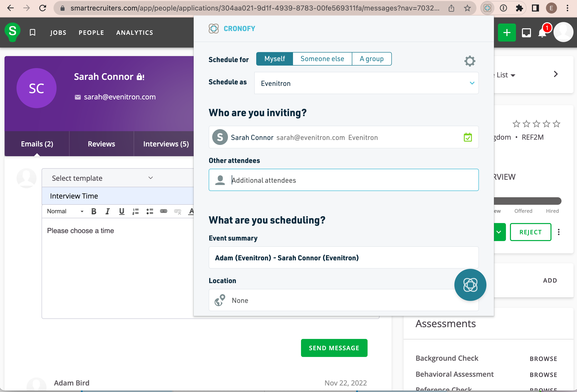Open the Normal text style dropdown
Viewport: 577px width, 392px height.
[65, 211]
